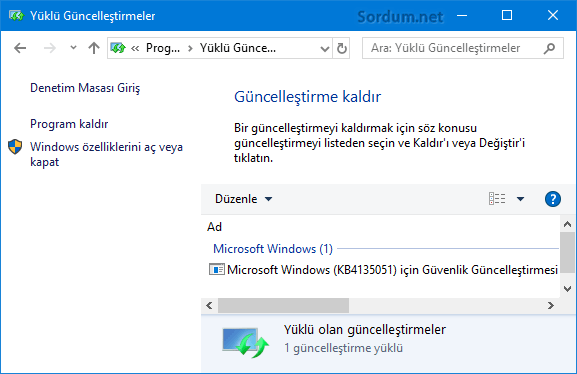Minimize the Yüklü Güncelleştirmeler window
Screen dimensions: 577x374
coord(462,15)
